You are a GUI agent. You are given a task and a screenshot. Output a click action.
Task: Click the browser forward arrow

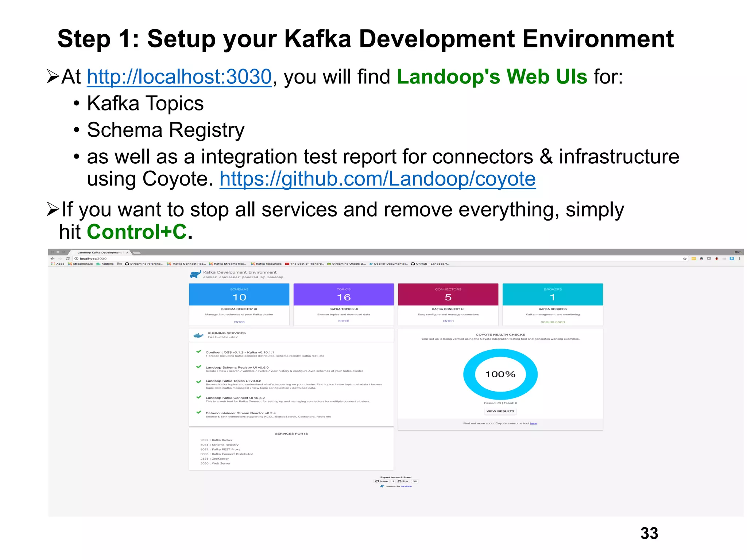click(x=61, y=258)
